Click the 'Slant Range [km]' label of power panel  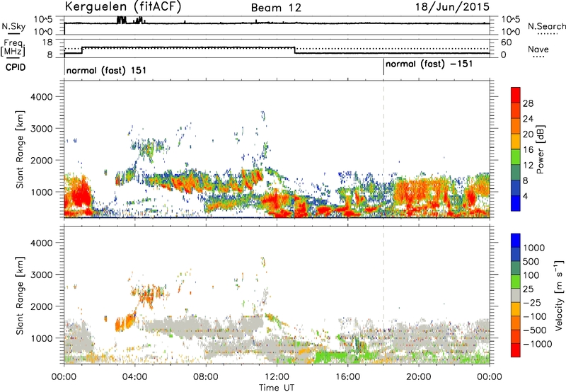[x=19, y=149]
